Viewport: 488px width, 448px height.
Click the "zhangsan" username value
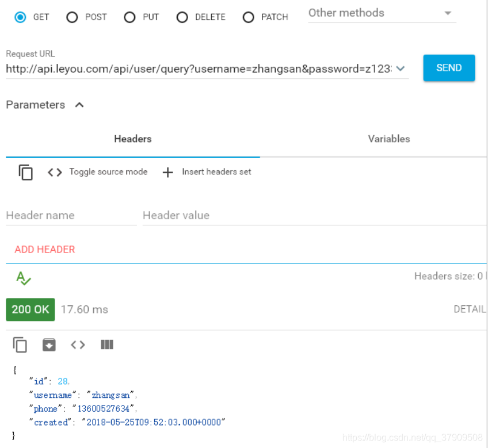coord(110,395)
